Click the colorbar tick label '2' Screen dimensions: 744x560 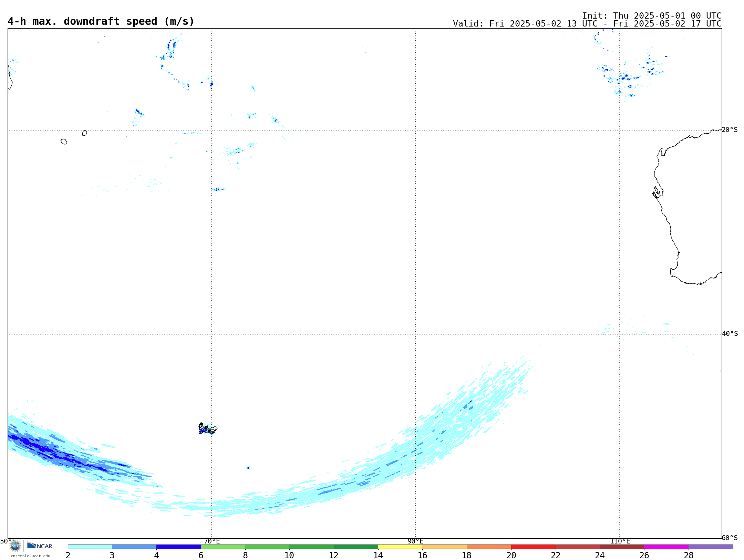pyautogui.click(x=68, y=555)
